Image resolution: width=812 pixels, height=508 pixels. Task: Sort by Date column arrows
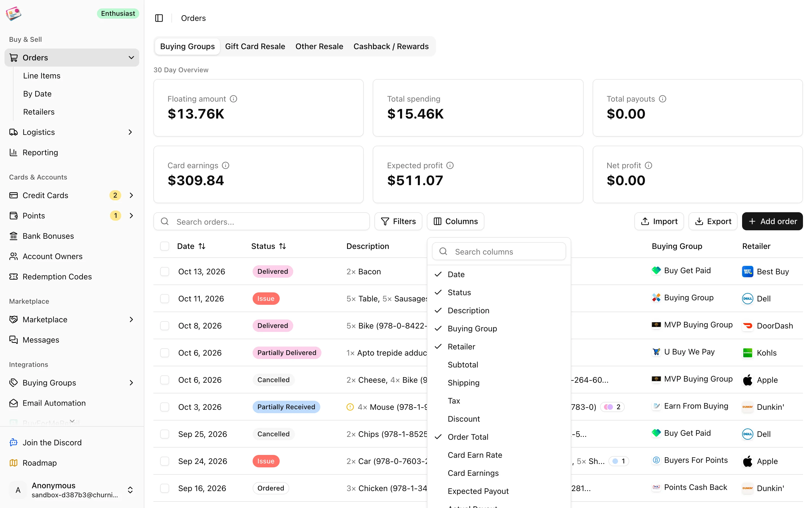pyautogui.click(x=202, y=246)
